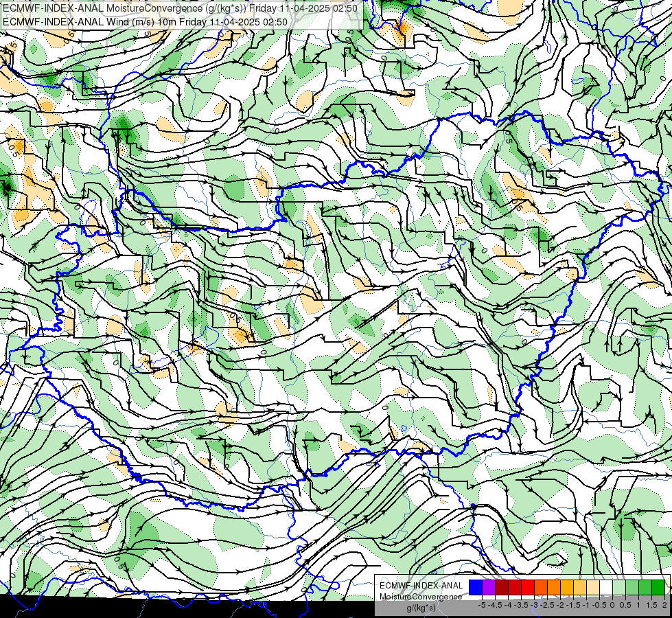The image size is (672, 618).
Task: Click the colorbar tick label reading 2
Action: coord(664,605)
